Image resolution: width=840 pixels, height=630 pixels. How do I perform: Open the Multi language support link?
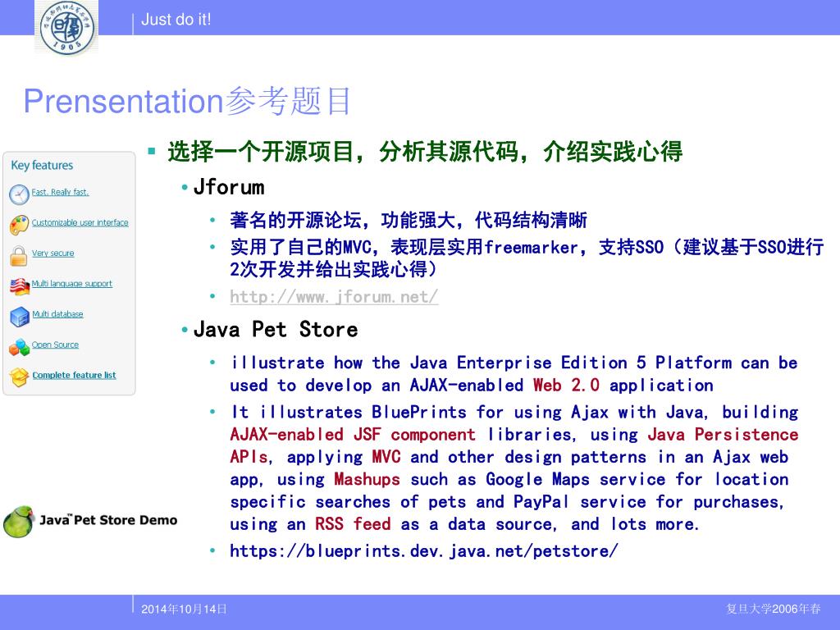[72, 283]
